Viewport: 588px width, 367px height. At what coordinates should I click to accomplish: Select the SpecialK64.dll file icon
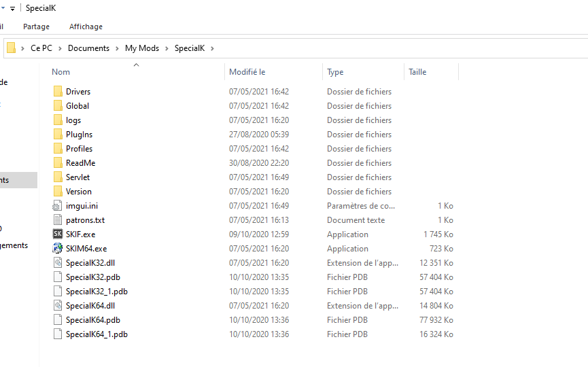tap(58, 306)
